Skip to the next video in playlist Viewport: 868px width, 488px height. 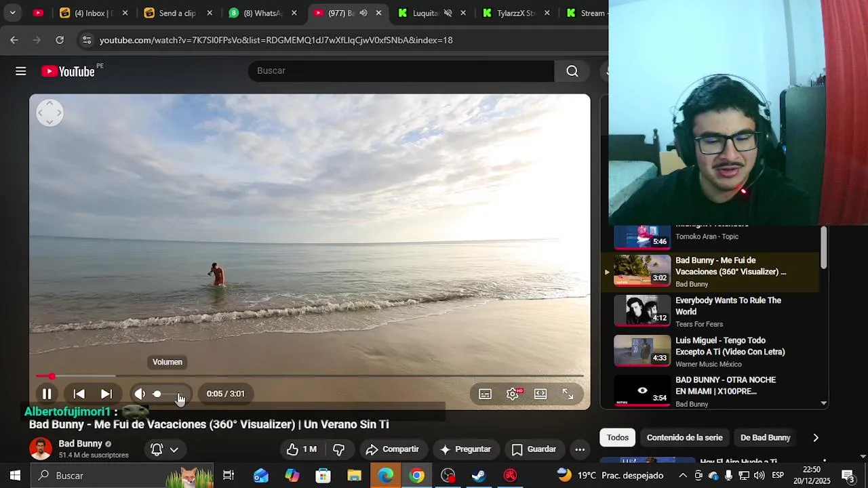tap(106, 394)
